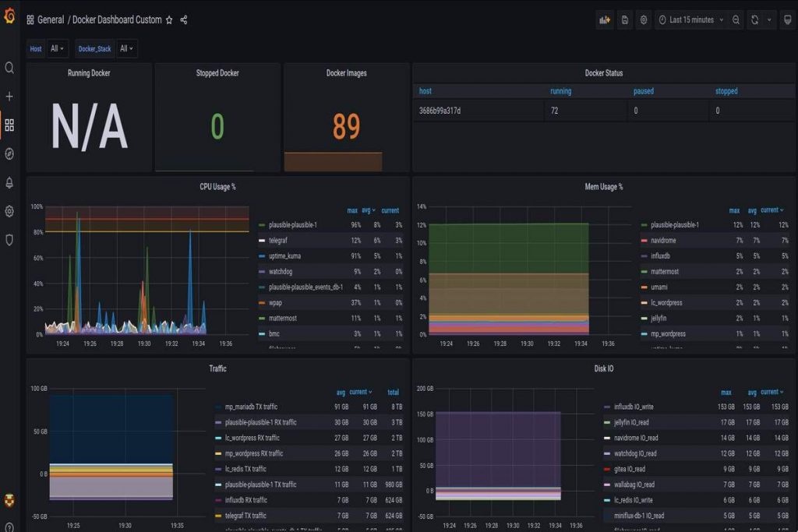The height and width of the screenshot is (532, 798).
Task: Sort the Docker Status table by running column
Action: pyautogui.click(x=560, y=91)
